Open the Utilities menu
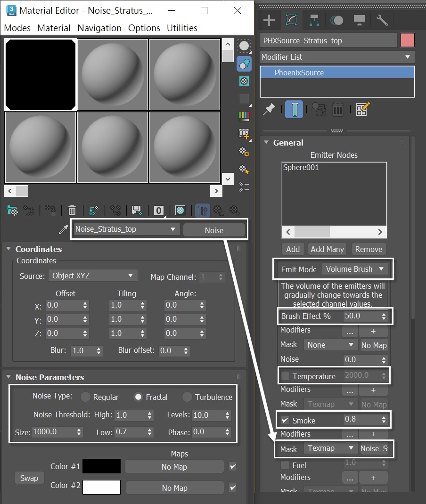 182,28
